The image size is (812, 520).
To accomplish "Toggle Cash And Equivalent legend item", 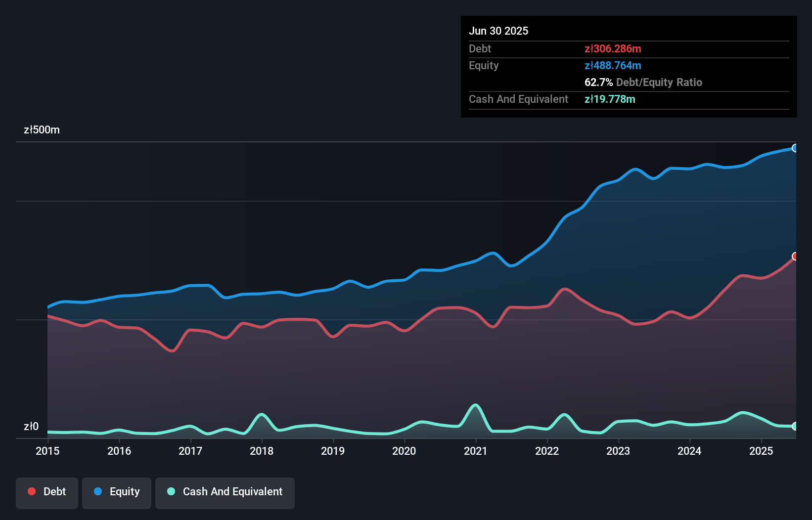I will click(225, 492).
